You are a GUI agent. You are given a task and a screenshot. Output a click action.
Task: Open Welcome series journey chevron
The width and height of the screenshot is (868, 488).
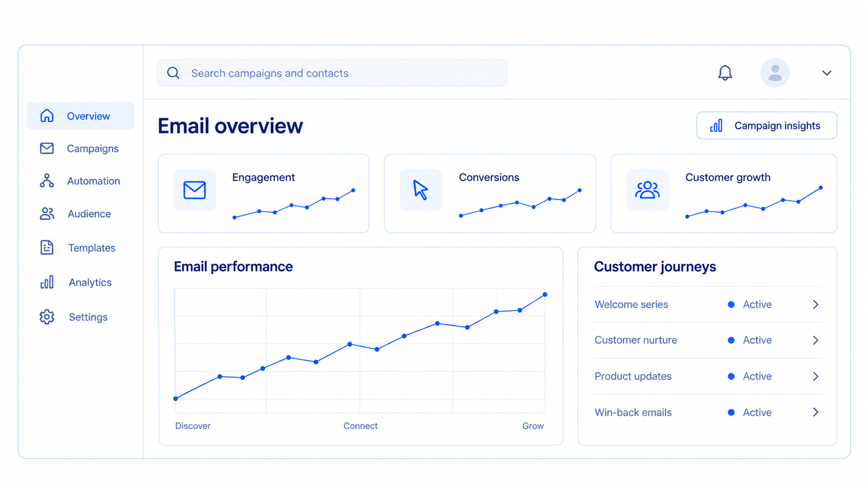[815, 304]
